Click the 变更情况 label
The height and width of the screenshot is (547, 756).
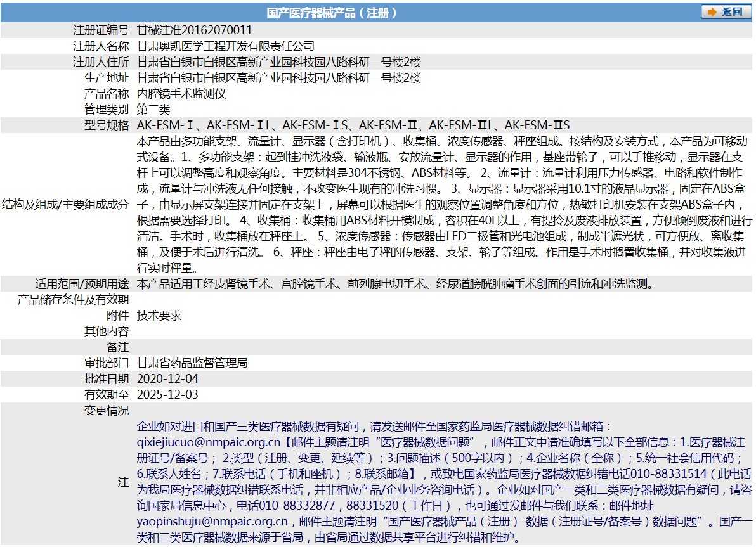tap(107, 411)
